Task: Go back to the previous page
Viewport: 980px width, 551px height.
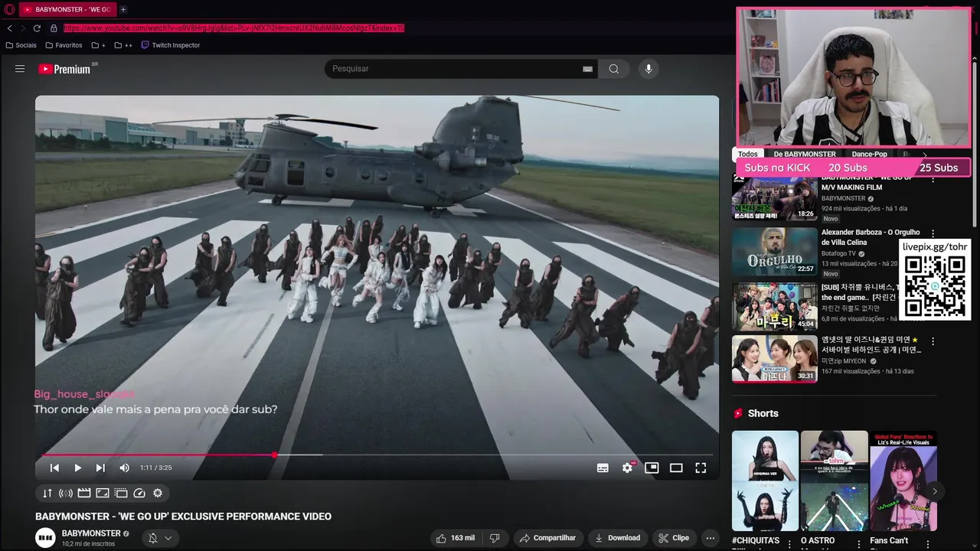Action: click(9, 28)
